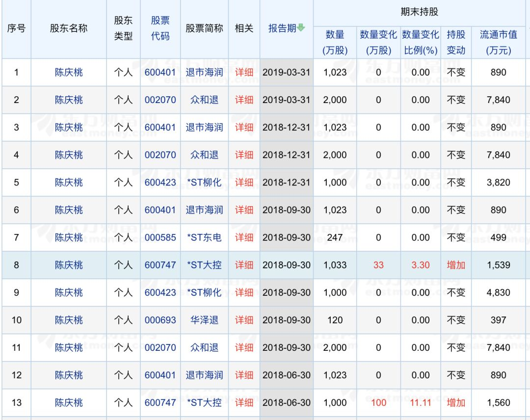Screen dimensions: 530x420
Task: Open 陈庆桃 shareholder link in row 1
Action: click(x=69, y=73)
